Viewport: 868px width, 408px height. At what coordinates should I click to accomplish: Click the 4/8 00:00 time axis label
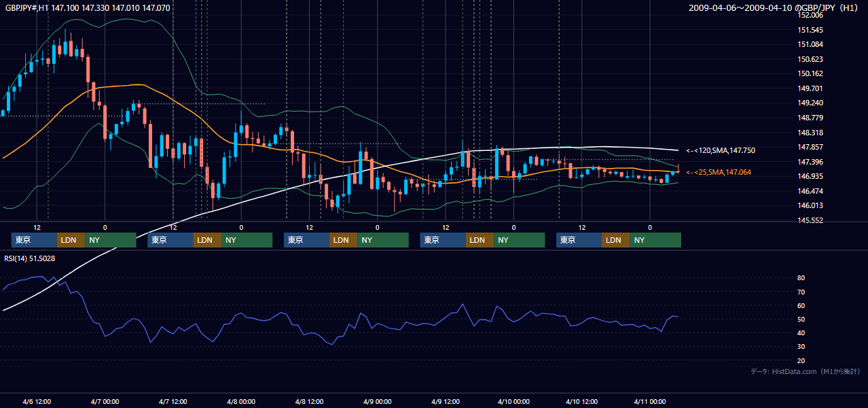pos(241,401)
